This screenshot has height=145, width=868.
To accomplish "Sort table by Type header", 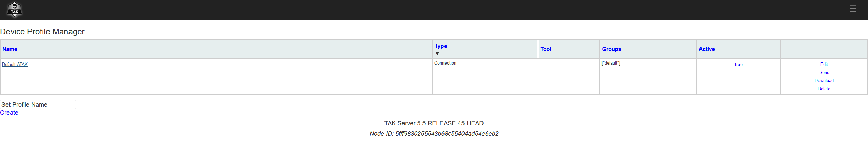I will point(441,46).
